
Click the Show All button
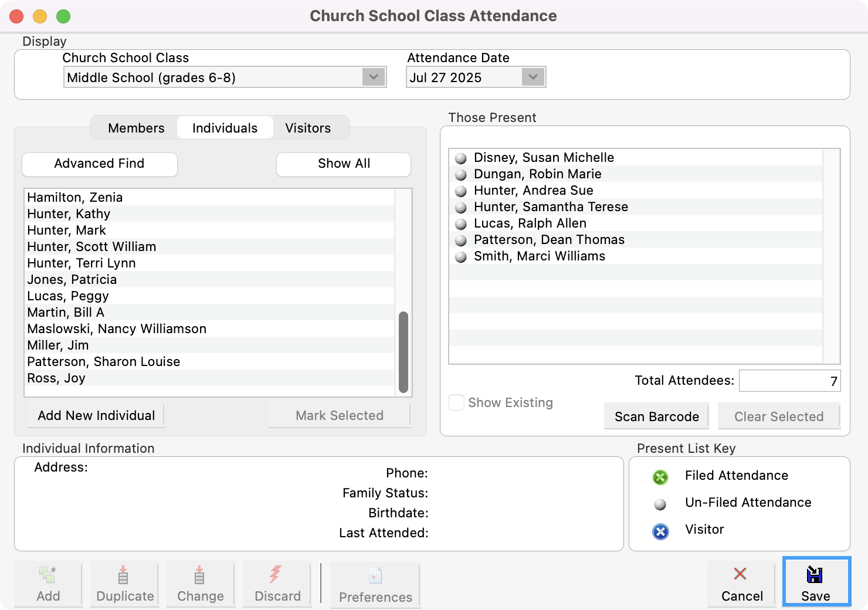(x=343, y=164)
